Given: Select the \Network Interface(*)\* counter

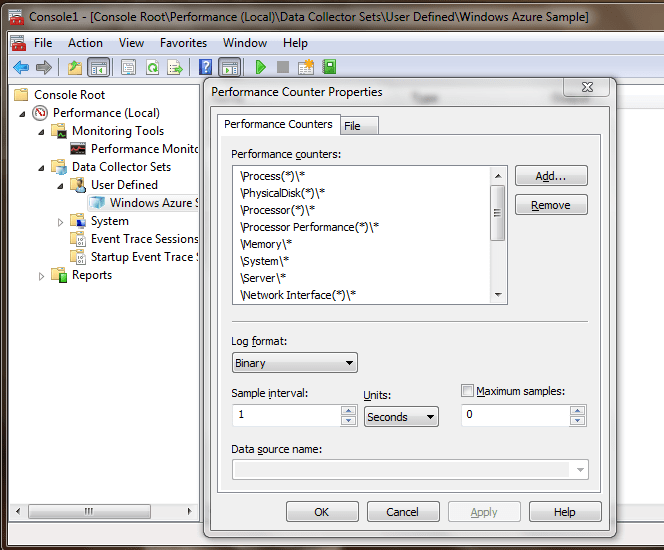Looking at the screenshot, I should pos(298,295).
